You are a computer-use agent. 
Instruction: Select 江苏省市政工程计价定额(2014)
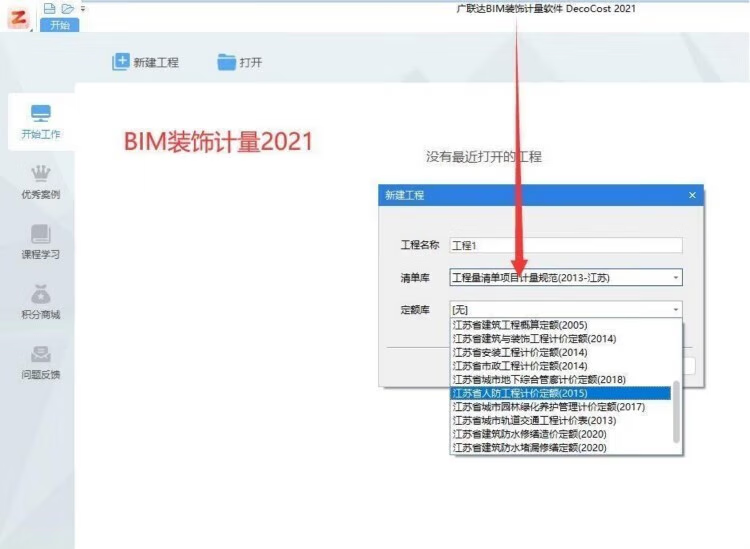click(x=561, y=366)
